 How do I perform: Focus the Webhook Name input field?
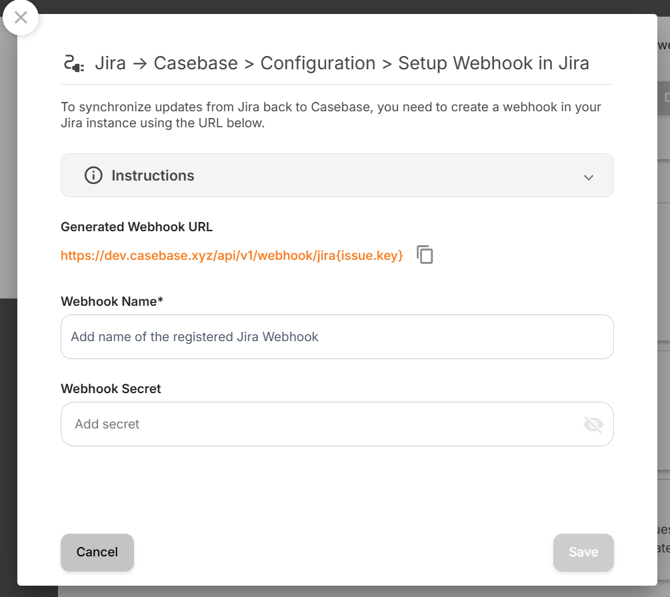(x=337, y=337)
